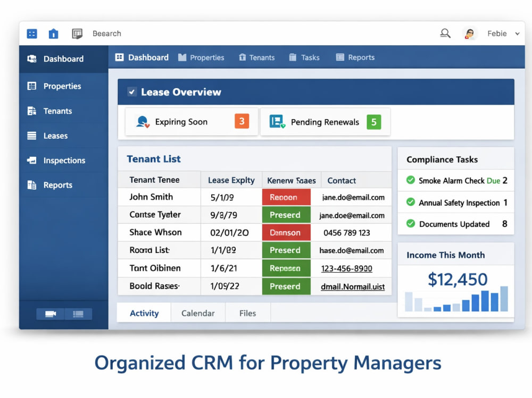Click the blue home icon in top bar
The image size is (532, 398).
click(x=53, y=33)
